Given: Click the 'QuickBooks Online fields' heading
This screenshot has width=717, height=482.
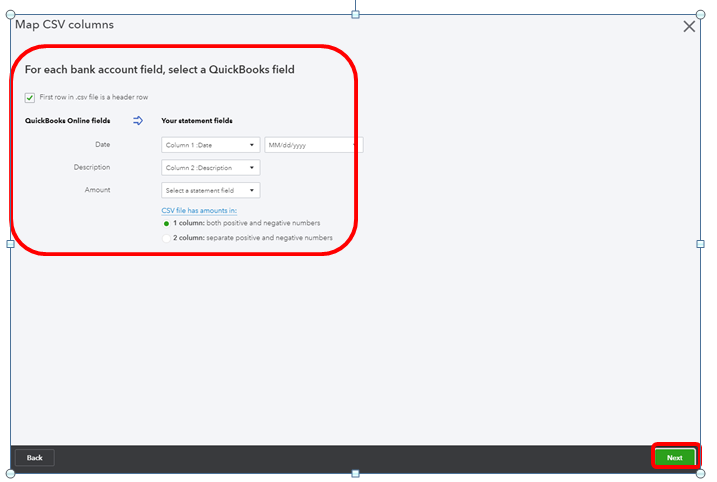Looking at the screenshot, I should (x=68, y=121).
